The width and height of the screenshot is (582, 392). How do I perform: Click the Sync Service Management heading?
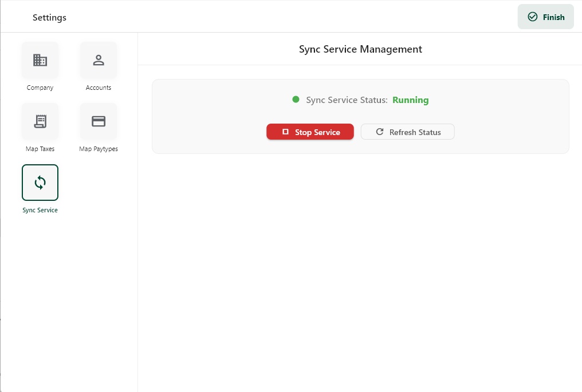[x=360, y=49]
